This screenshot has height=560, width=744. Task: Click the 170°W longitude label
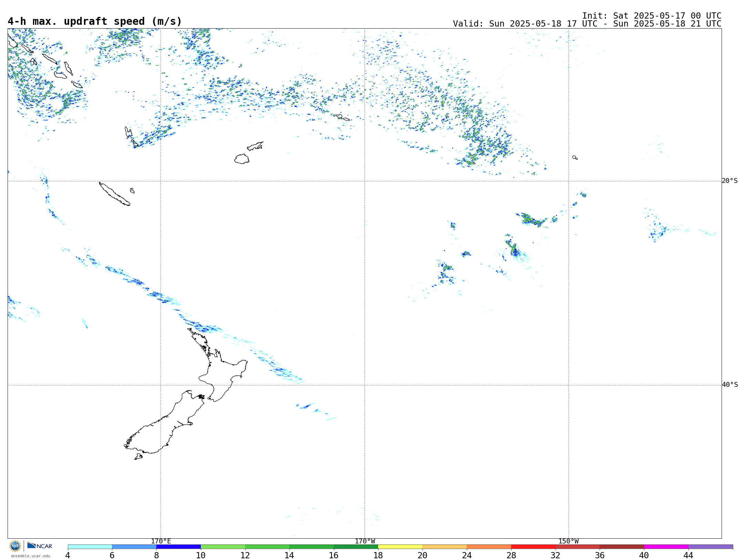(365, 541)
